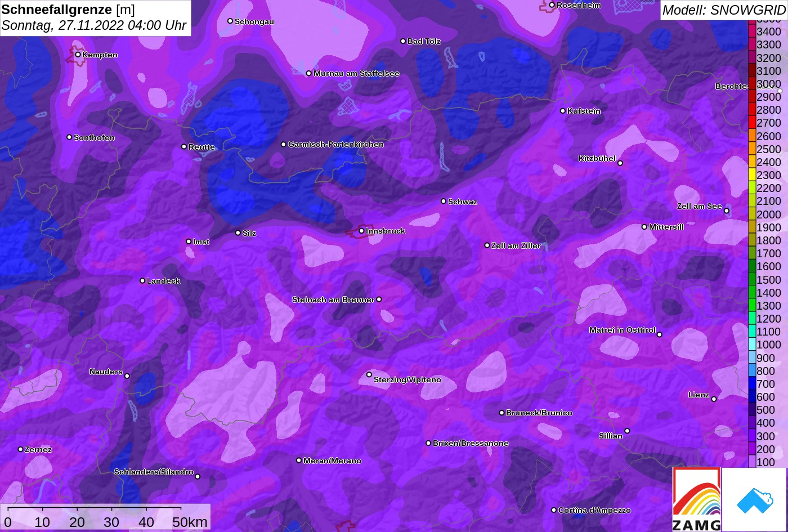The image size is (788, 532).
Task: Click the Murnau am Staffelsee label
Action: click(x=356, y=74)
